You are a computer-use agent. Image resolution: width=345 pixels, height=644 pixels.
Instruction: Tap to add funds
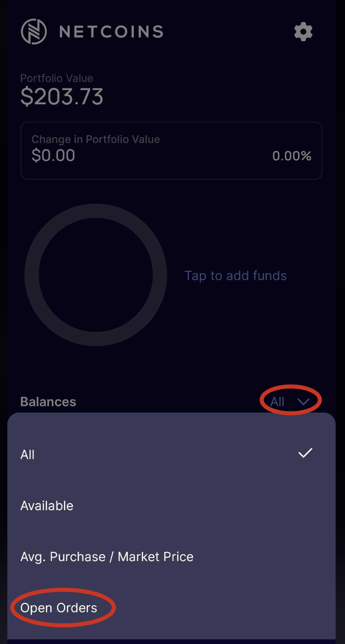coord(236,275)
